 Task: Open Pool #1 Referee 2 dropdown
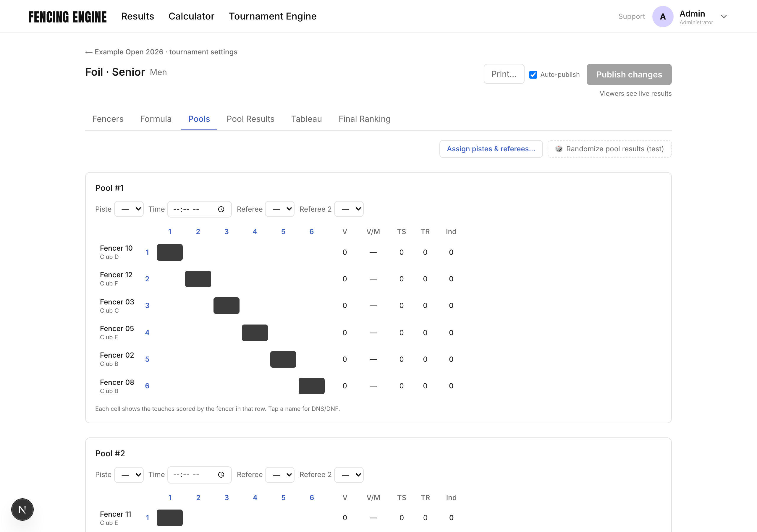click(x=349, y=209)
